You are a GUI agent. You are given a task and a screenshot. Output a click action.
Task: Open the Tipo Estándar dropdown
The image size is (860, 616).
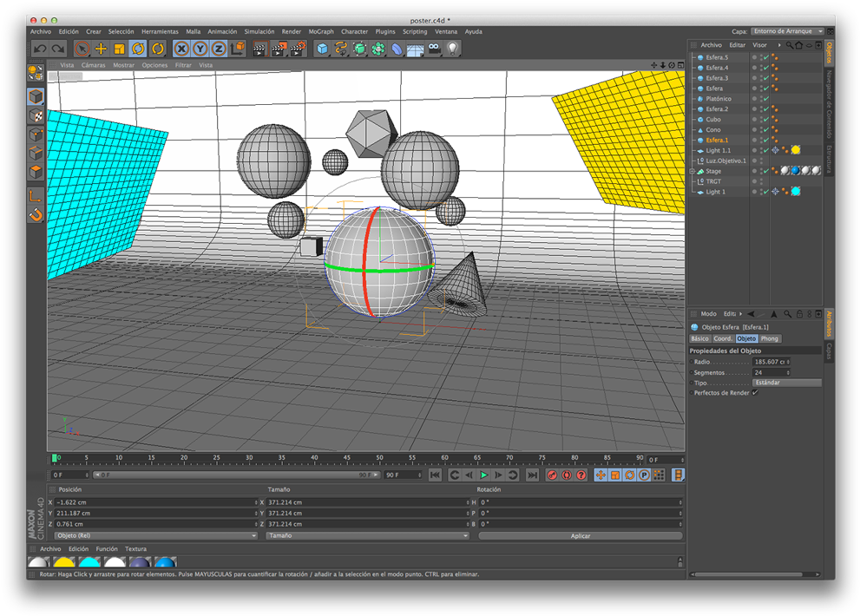click(x=786, y=383)
